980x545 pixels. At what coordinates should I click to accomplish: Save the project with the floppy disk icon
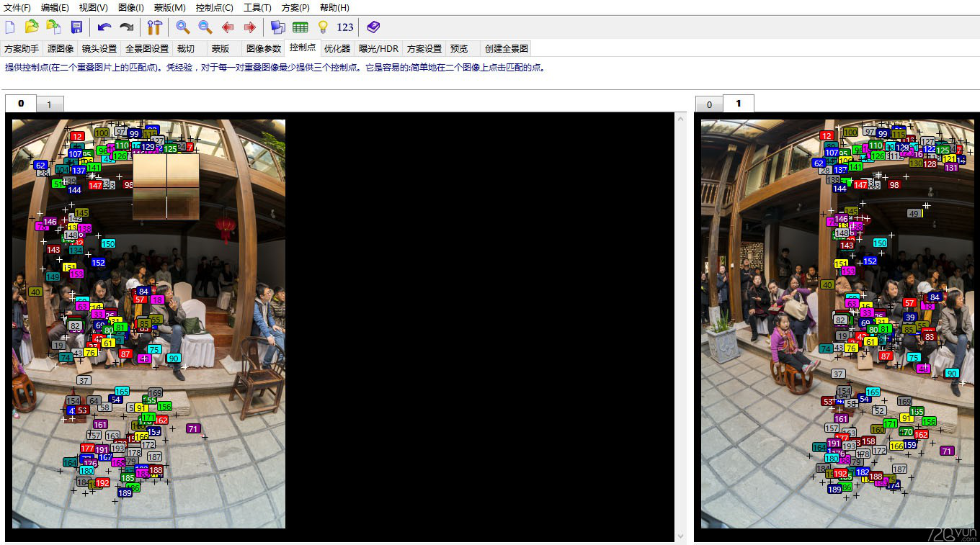[76, 27]
